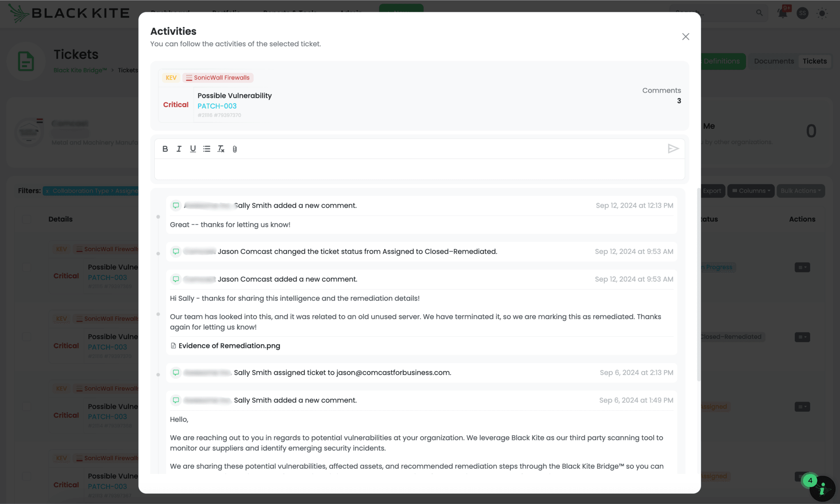This screenshot has width=840, height=504.
Task: Select first ticket row checkbox
Action: 27,267
